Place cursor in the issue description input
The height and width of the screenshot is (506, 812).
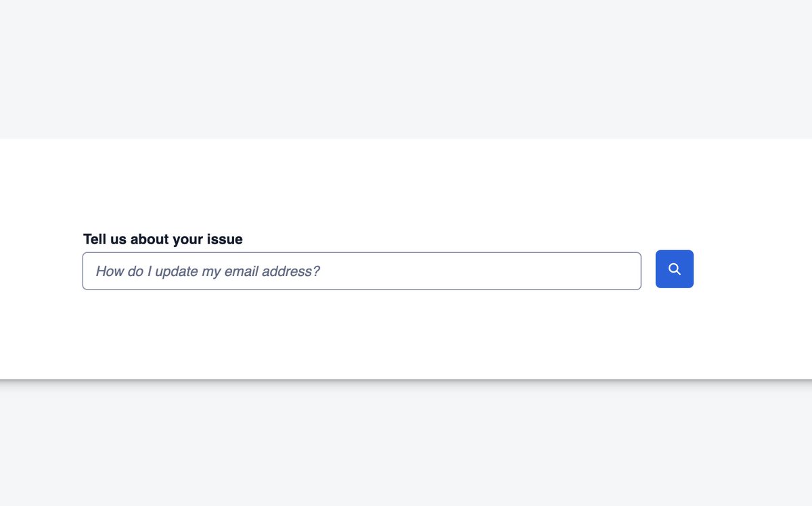pos(361,271)
